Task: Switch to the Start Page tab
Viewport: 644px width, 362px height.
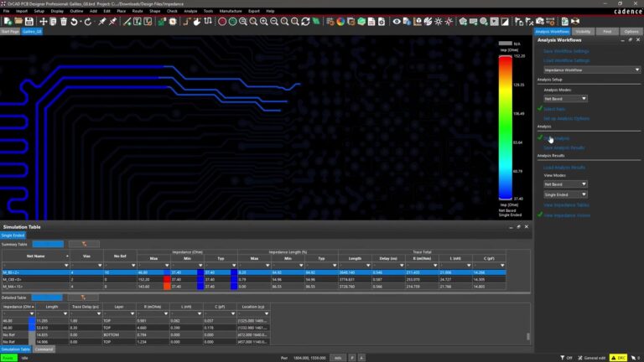Action: click(10, 32)
